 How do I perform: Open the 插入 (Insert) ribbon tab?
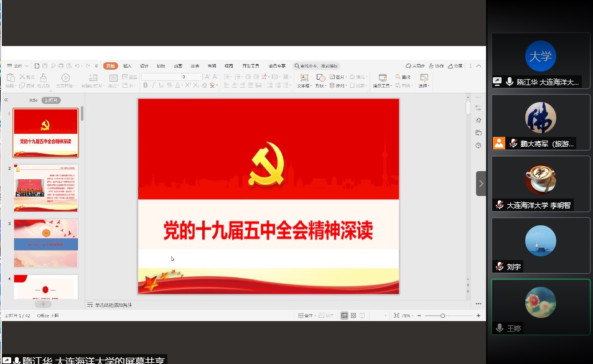click(x=127, y=65)
